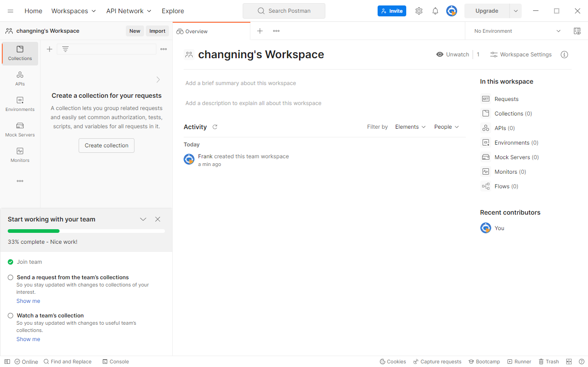Open Bootcamp in the status bar
This screenshot has height=367, width=588.
tap(484, 362)
